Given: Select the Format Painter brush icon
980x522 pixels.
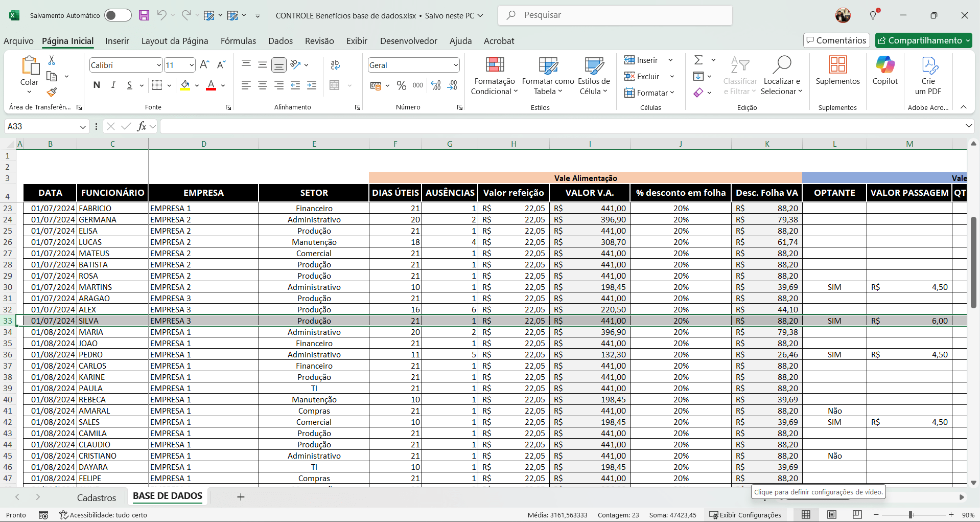Looking at the screenshot, I should (x=52, y=92).
